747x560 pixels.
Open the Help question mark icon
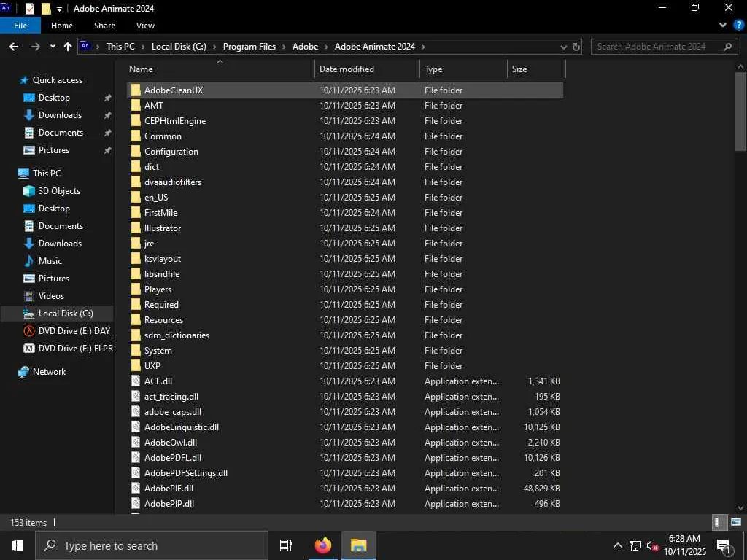coord(739,26)
